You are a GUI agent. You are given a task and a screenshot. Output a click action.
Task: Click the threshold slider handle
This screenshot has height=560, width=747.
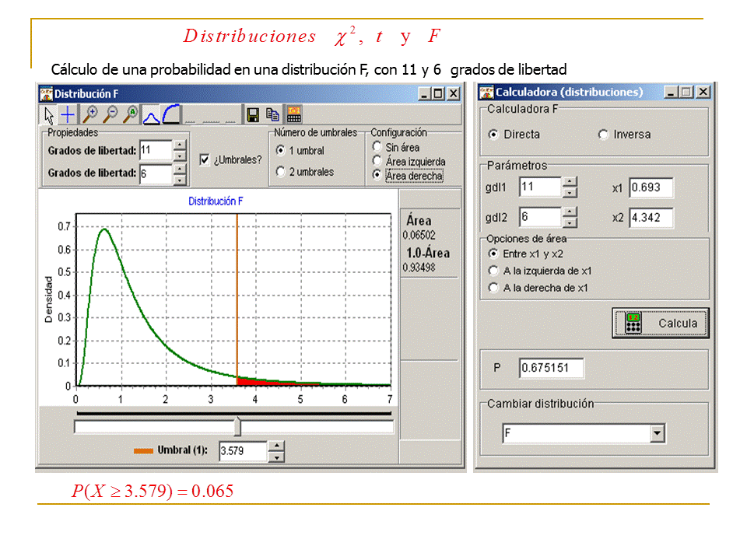pos(237,427)
